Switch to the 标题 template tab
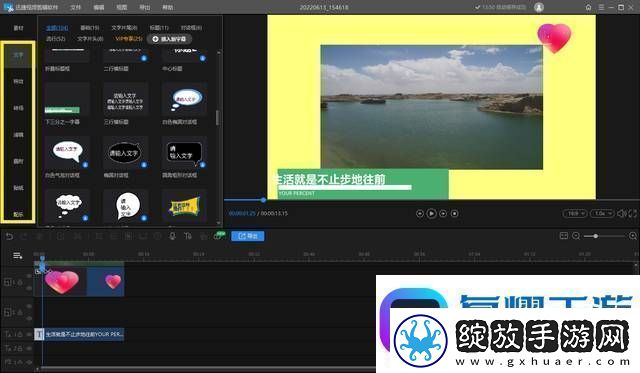This screenshot has width=640, height=373. (159, 28)
